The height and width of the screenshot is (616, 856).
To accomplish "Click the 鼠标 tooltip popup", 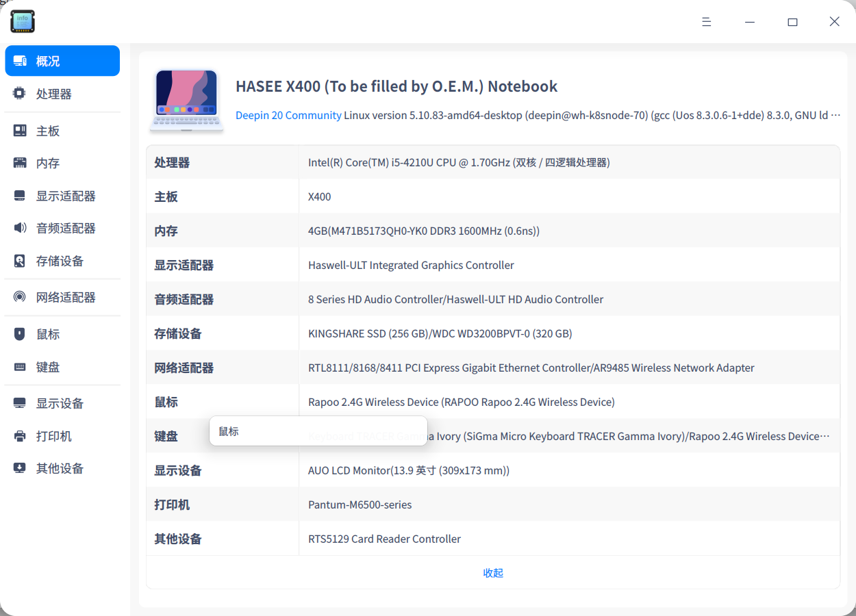I will tap(318, 431).
